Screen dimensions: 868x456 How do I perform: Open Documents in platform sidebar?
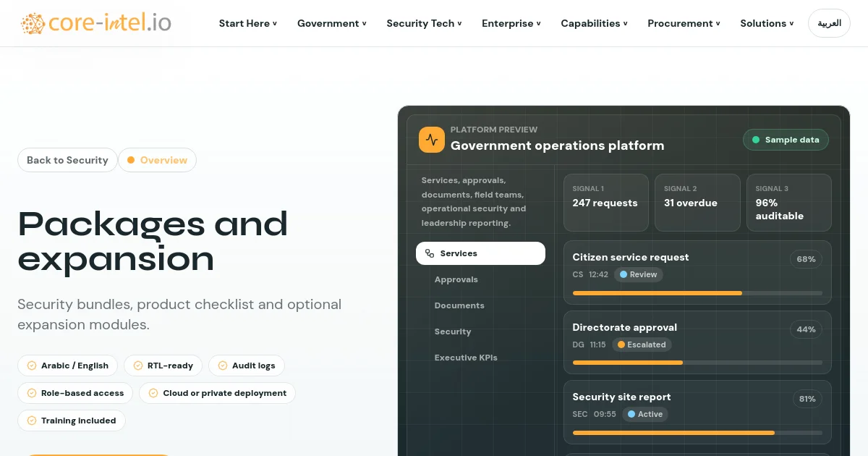coord(480,305)
